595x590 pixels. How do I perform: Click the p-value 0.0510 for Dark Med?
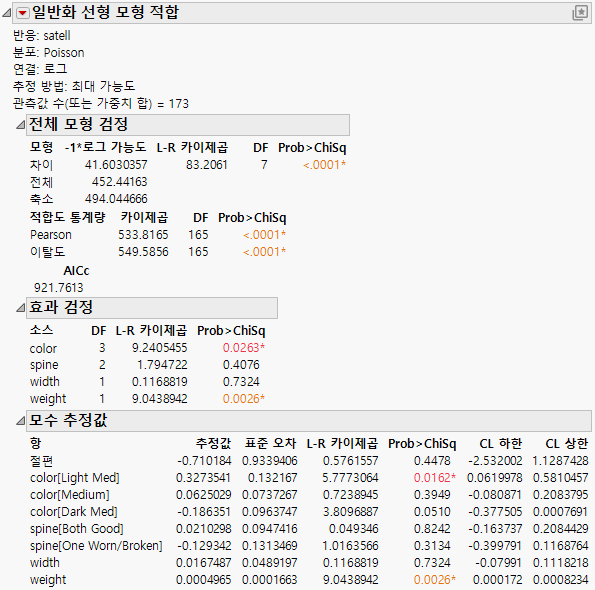click(x=432, y=512)
